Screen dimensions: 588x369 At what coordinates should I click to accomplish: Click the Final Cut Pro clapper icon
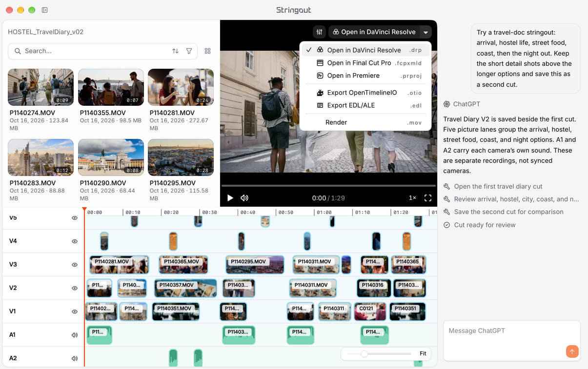point(320,63)
